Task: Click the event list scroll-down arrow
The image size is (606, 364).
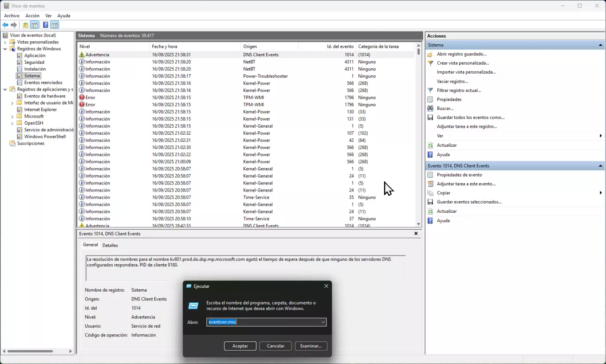Action: [x=418, y=224]
